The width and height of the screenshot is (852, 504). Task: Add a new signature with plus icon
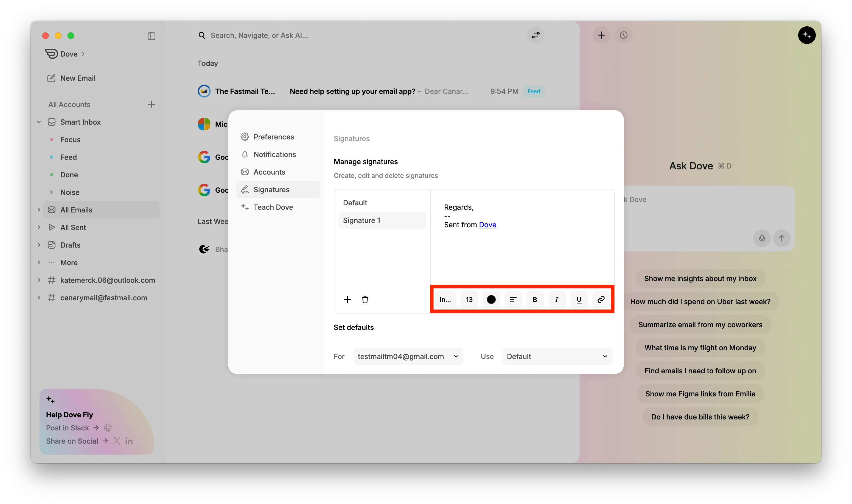347,299
